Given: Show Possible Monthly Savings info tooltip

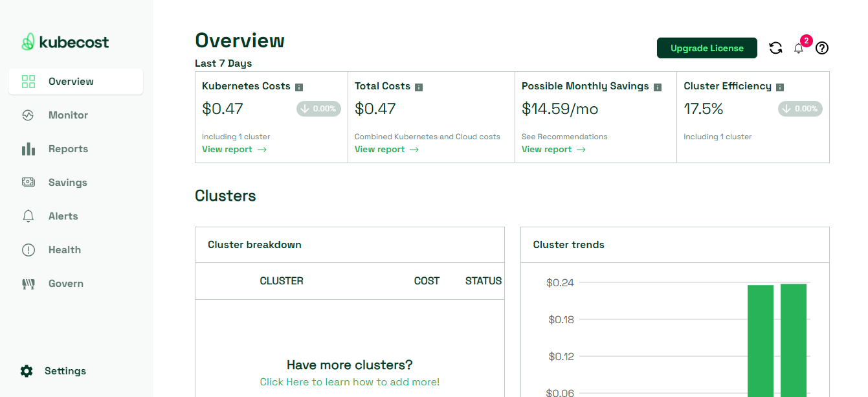Looking at the screenshot, I should (658, 86).
